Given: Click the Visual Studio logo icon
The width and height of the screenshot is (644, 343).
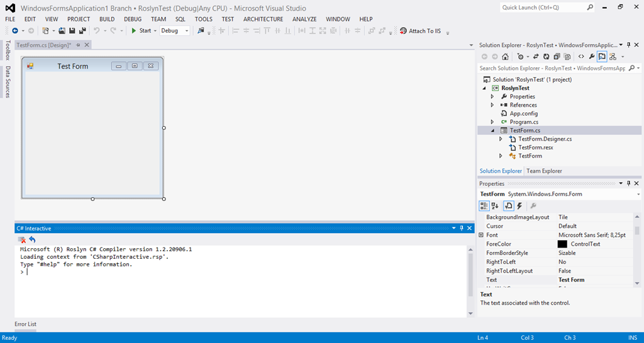Looking at the screenshot, I should [9, 8].
